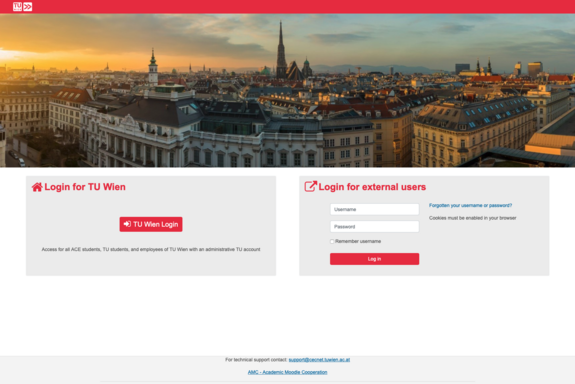Open the support@cecnet.tuwien.ac.at email link
The height and width of the screenshot is (384, 575).
pyautogui.click(x=319, y=360)
